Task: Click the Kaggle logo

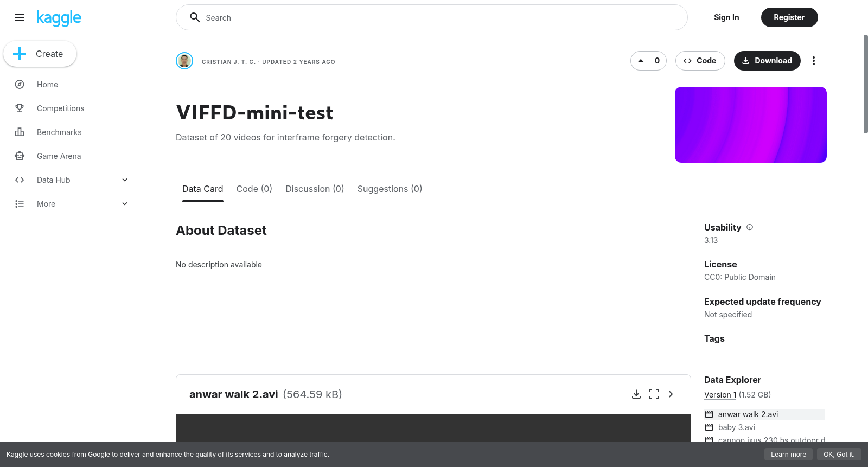Action: point(59,18)
